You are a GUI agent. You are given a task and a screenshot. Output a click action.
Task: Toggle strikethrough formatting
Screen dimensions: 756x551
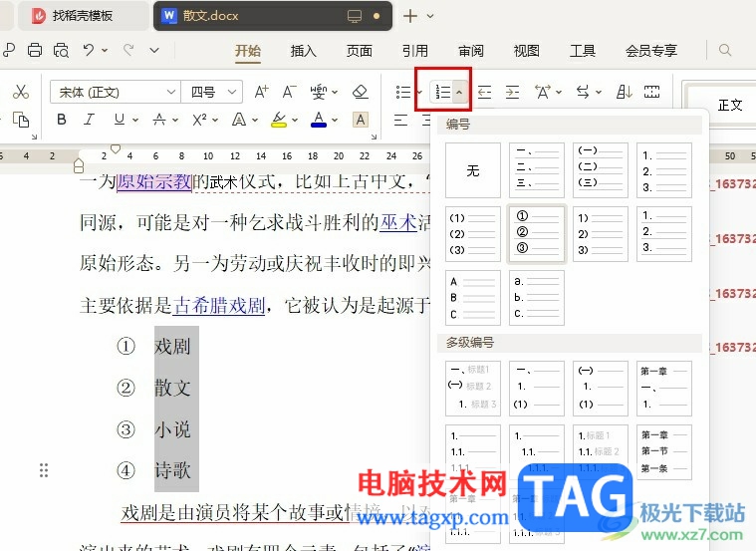coord(159,120)
